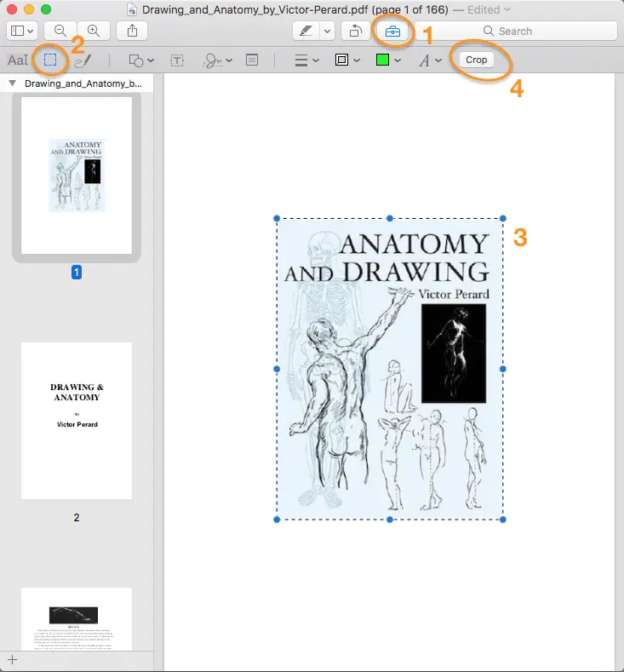
Task: Open the Sign signature dropdown
Action: click(217, 60)
